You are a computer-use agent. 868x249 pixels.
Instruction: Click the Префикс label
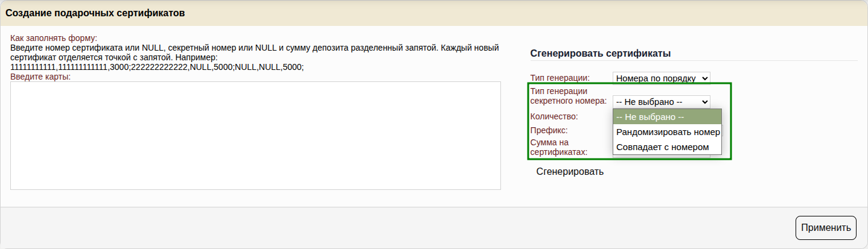pos(548,130)
